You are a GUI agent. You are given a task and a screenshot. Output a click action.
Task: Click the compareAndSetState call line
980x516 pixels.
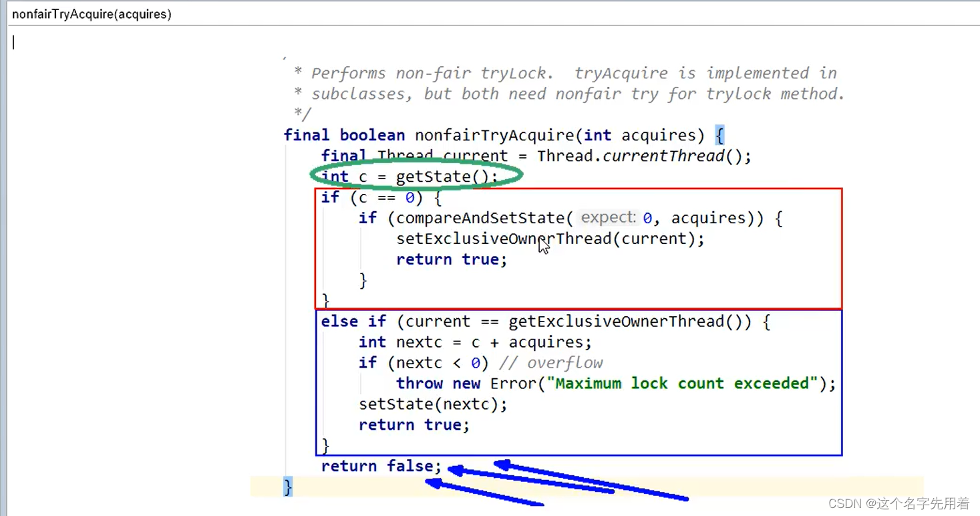[x=570, y=219]
